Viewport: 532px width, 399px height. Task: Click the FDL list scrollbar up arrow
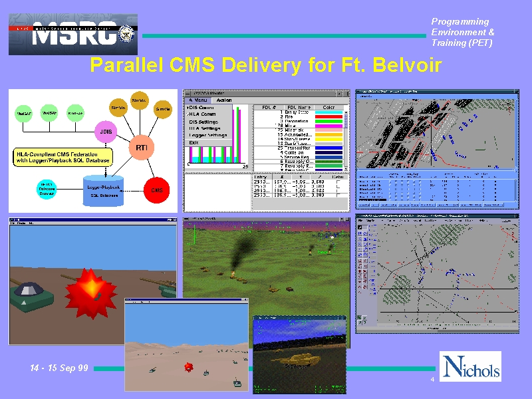click(346, 112)
